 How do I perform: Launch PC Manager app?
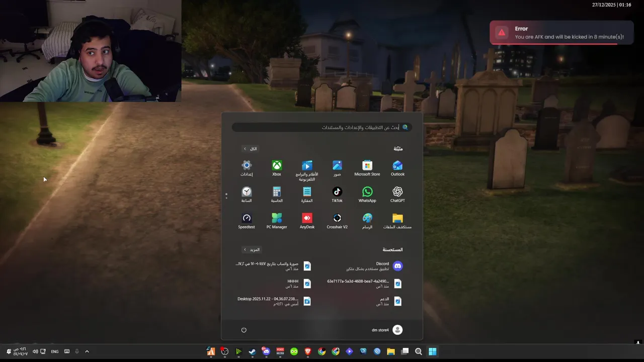[x=277, y=221]
